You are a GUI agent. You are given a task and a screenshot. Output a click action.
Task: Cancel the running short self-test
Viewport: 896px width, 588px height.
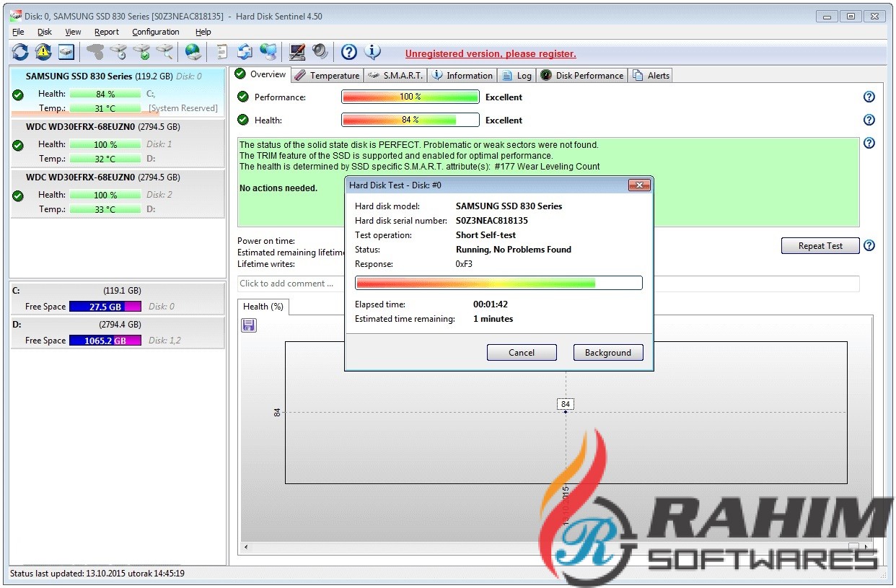[x=521, y=353]
